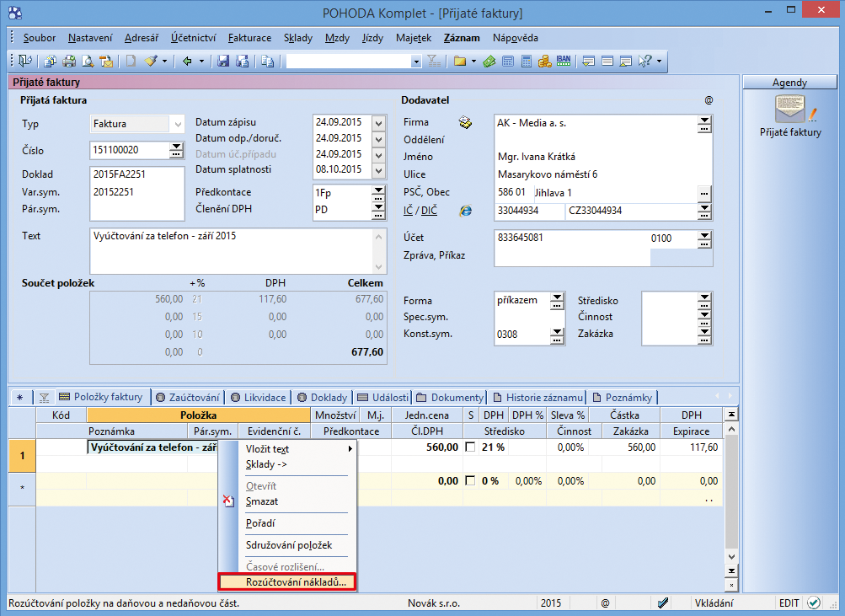Click the green checkmark circle in status bar
Screen dimensions: 845x616
point(814,603)
